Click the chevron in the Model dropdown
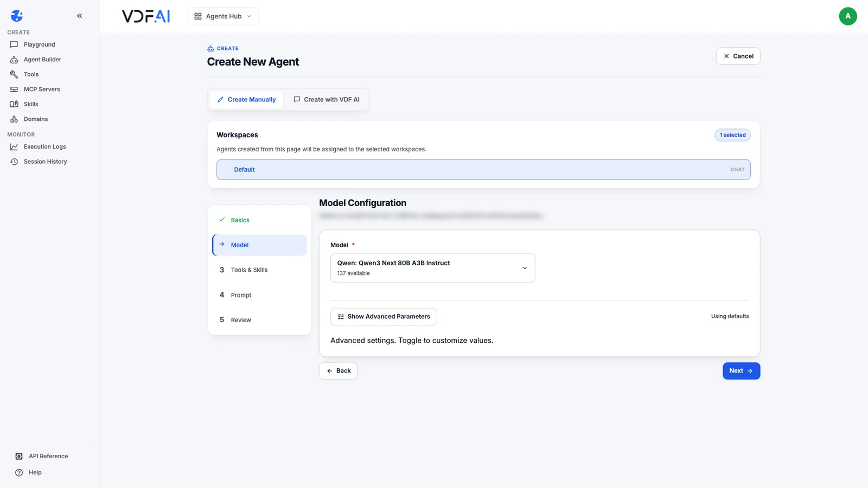This screenshot has width=868, height=488. pos(525,268)
